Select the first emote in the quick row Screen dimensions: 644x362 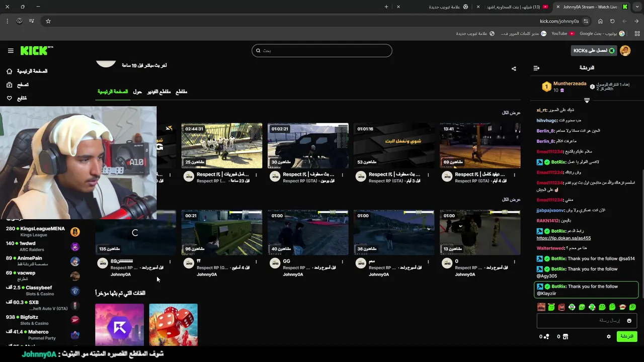click(x=541, y=307)
